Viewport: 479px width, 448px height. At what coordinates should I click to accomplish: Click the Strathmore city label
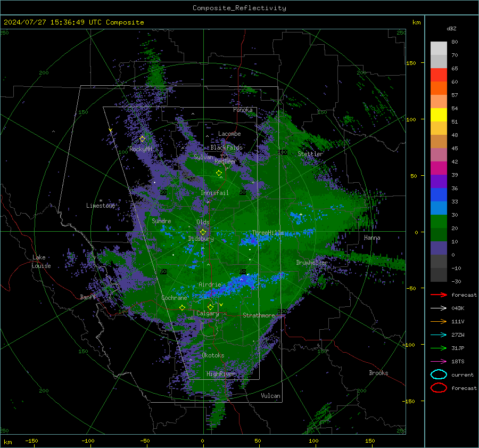(x=259, y=315)
